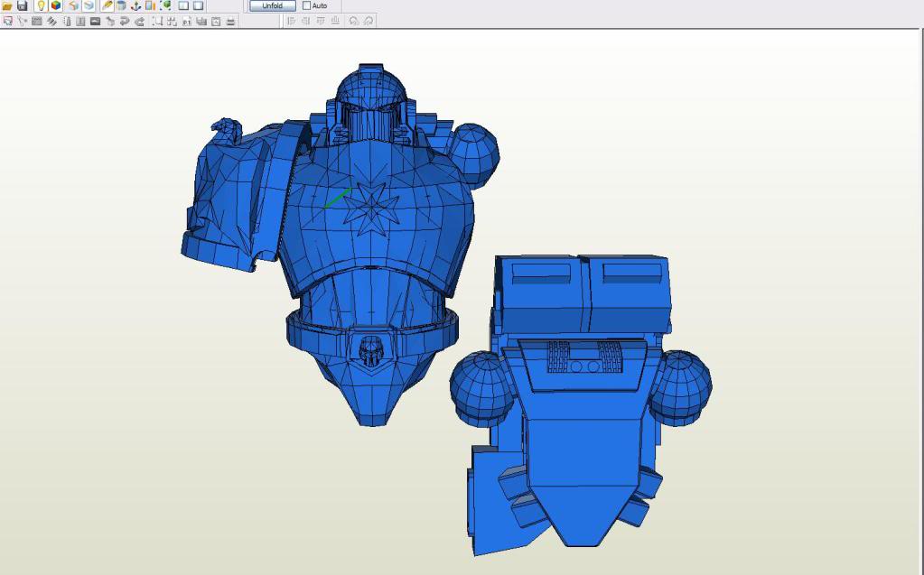924x575 pixels.
Task: Click the second icon in the lower toolbar row
Action: point(23,21)
